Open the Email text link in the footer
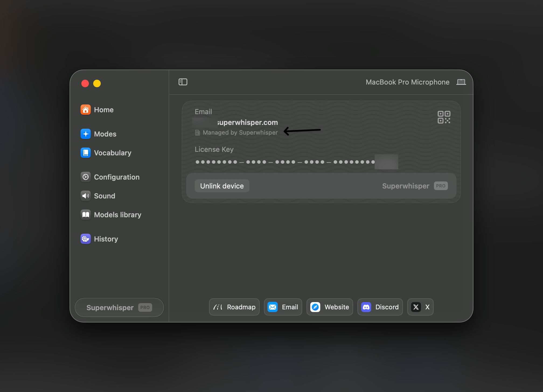The width and height of the screenshot is (543, 392). coord(290,307)
